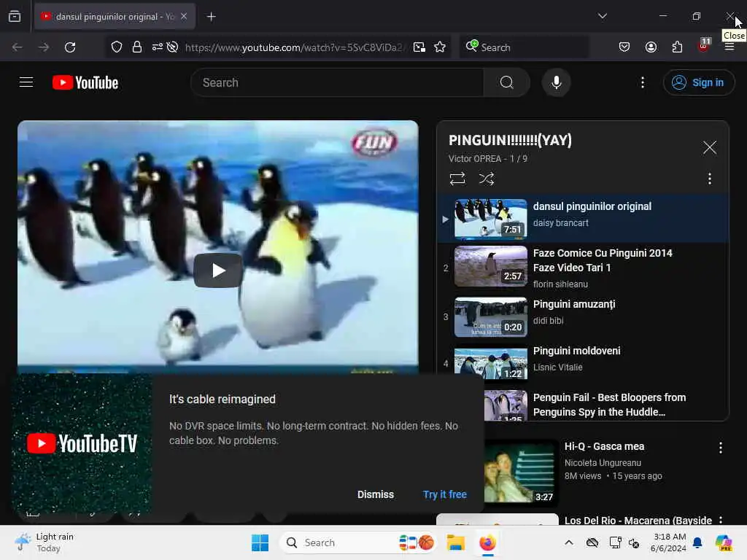Reload the current page
Screen dimensions: 747x560
(70, 47)
